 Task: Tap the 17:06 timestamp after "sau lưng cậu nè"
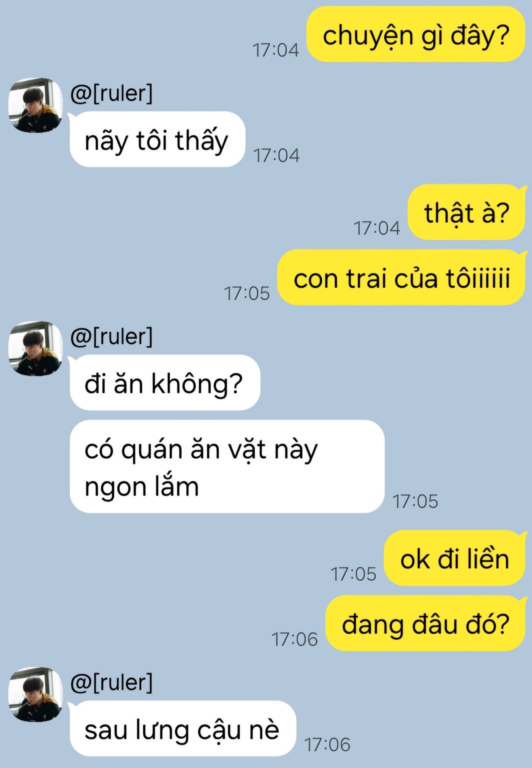pos(327,744)
